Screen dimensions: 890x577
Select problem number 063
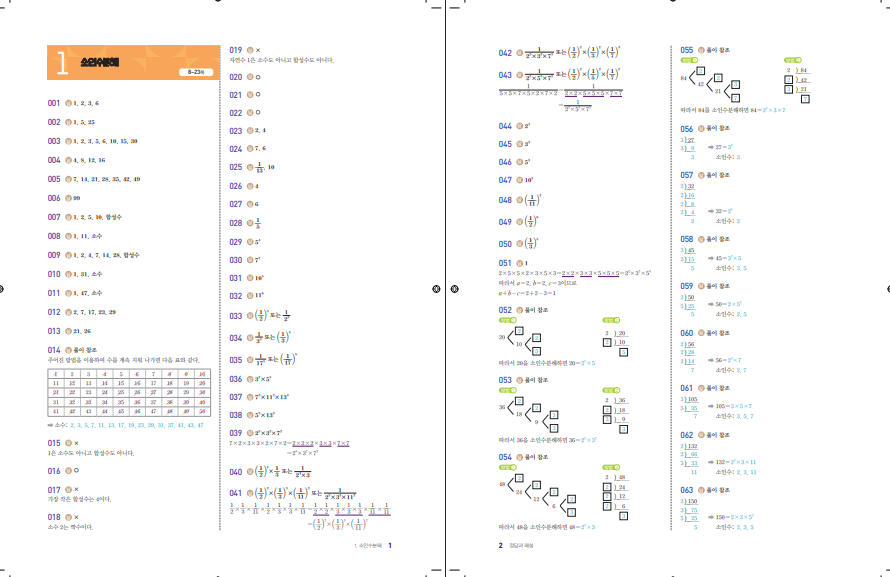point(687,490)
